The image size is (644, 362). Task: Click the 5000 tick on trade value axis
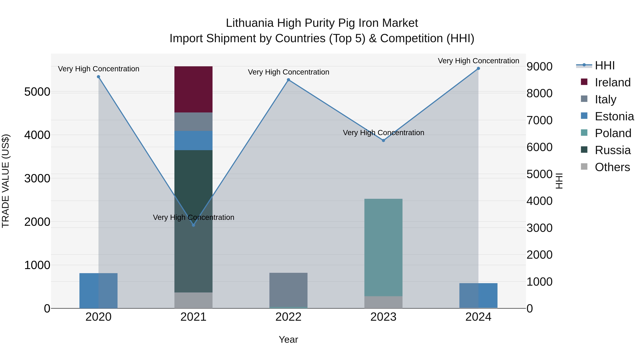37,92
